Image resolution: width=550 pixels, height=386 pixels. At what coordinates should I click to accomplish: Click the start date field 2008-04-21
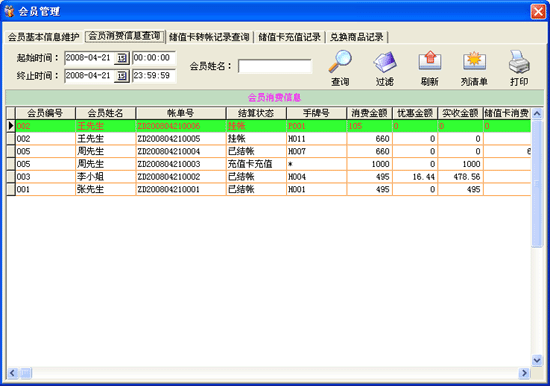pos(89,58)
